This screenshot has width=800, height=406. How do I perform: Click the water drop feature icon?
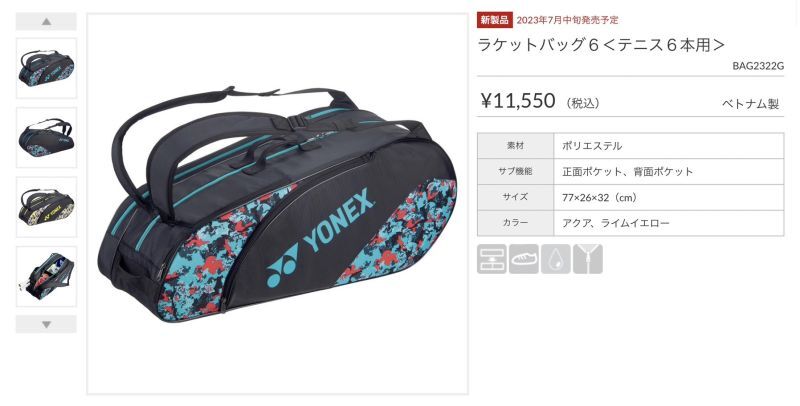pyautogui.click(x=556, y=259)
